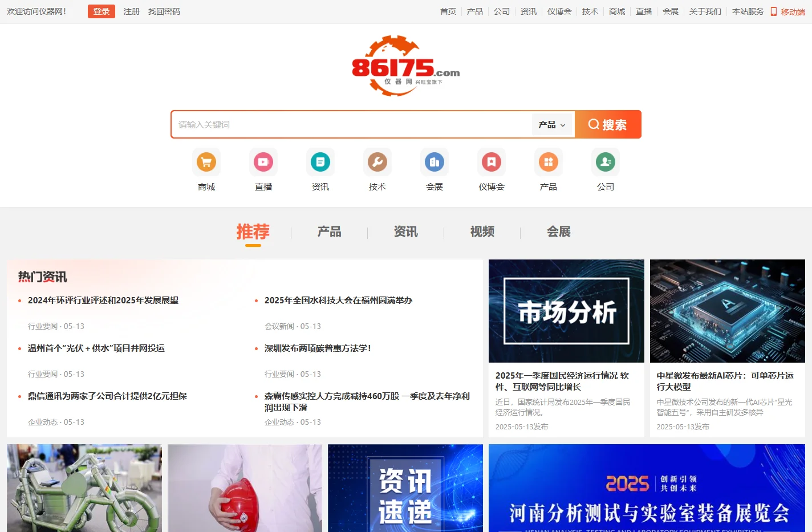The image size is (812, 532).
Task: Click the red safety helmet photo thumbnail
Action: tap(245, 488)
